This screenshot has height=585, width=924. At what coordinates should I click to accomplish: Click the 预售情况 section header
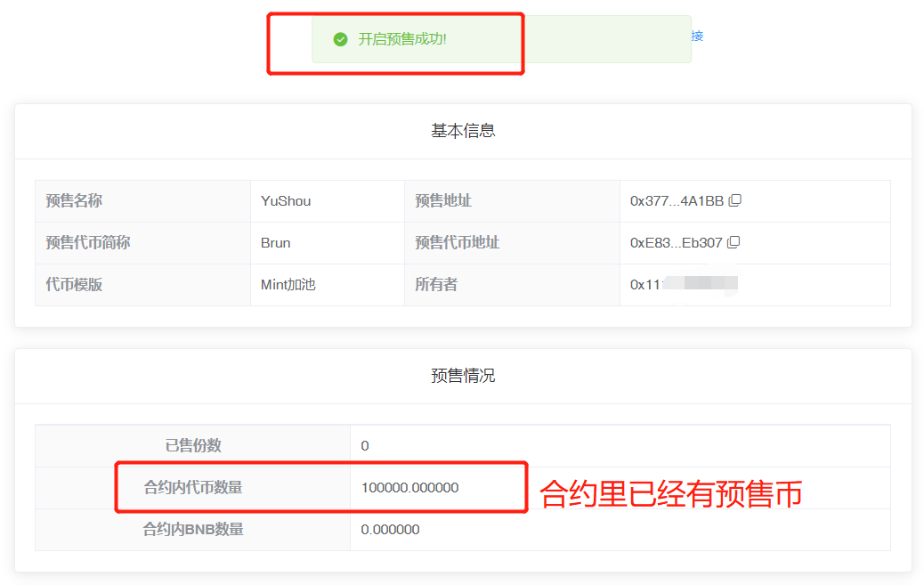pos(463,376)
